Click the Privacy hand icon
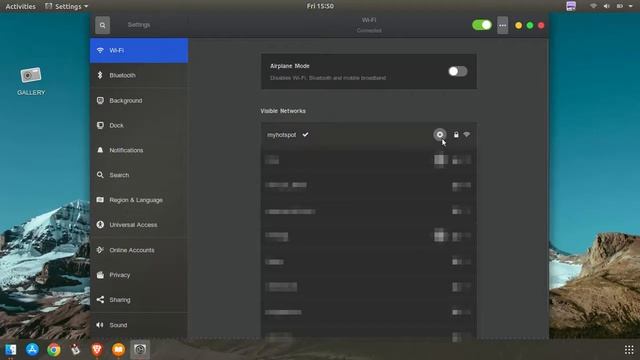The height and width of the screenshot is (360, 640). (x=100, y=275)
